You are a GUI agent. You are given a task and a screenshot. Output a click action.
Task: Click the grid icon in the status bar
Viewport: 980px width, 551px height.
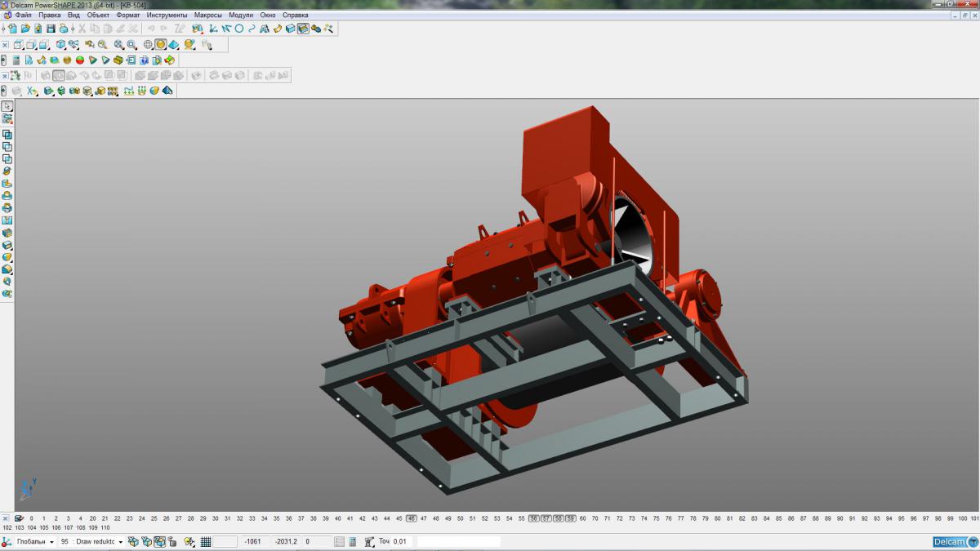pos(206,541)
